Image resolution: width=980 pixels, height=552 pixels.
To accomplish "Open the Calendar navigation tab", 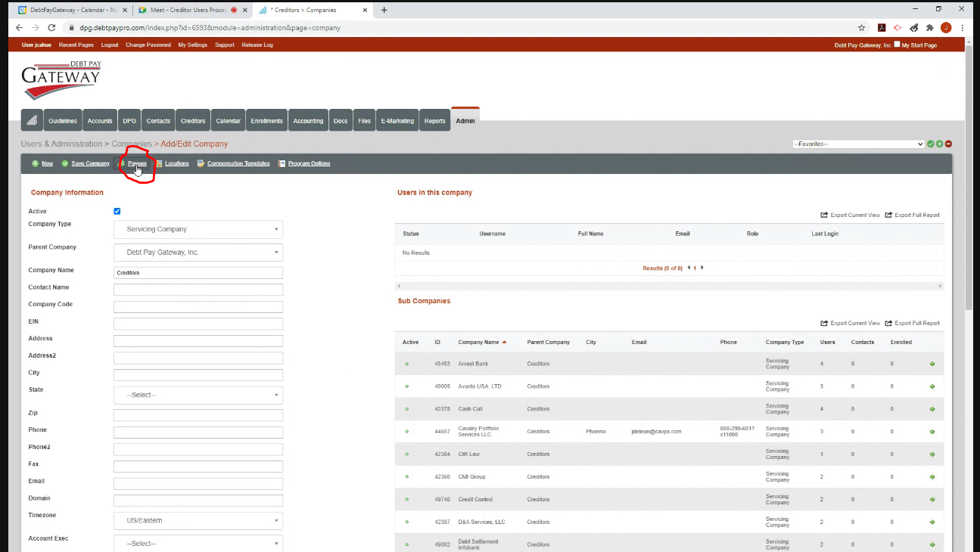I will (228, 121).
